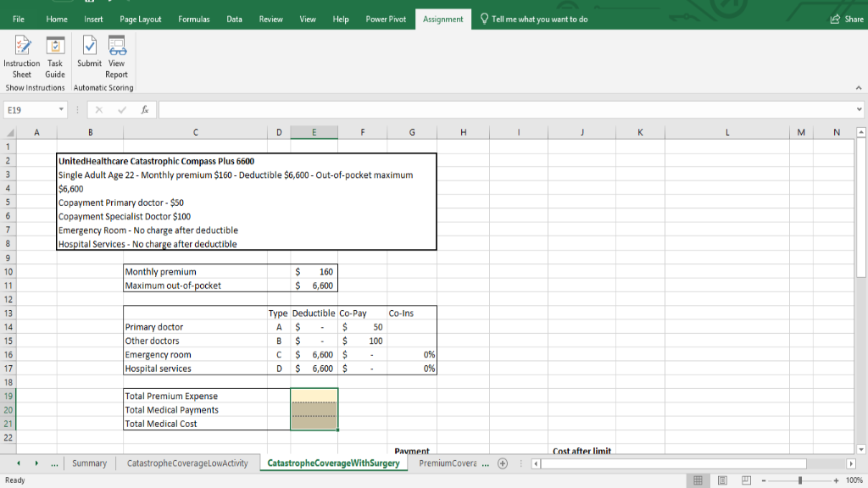Click the confirm entry checkmark in formula bar
The image size is (868, 488).
(122, 109)
